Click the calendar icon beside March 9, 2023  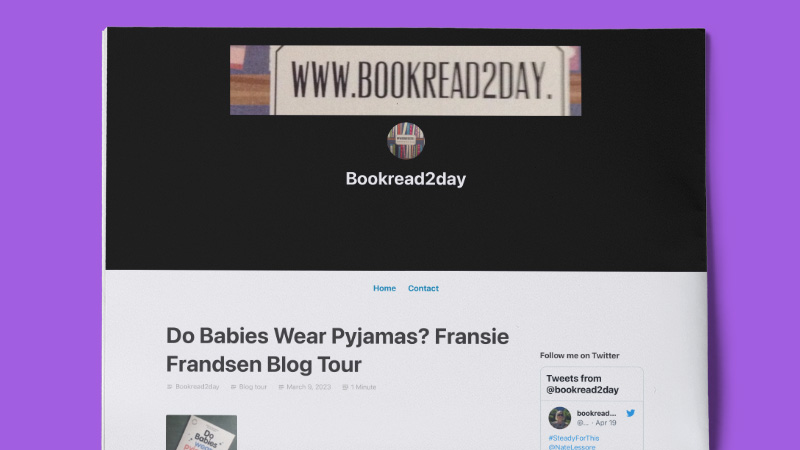coord(281,387)
